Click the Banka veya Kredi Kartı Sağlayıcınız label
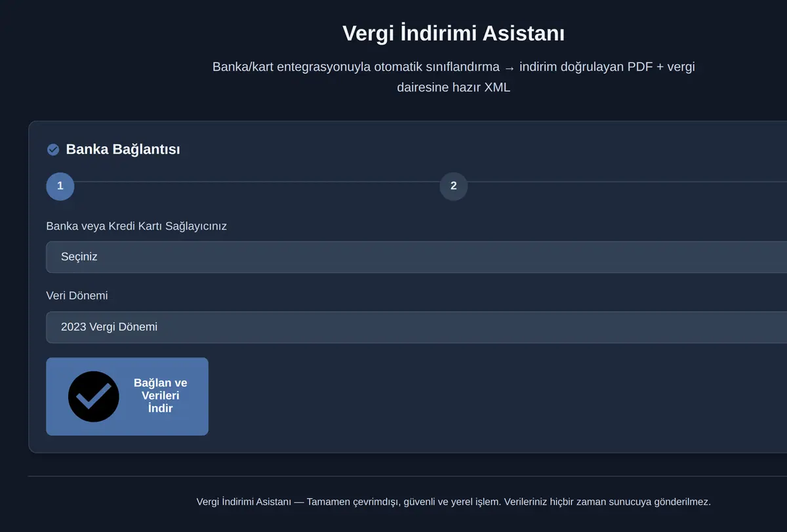The height and width of the screenshot is (532, 787). point(136,226)
